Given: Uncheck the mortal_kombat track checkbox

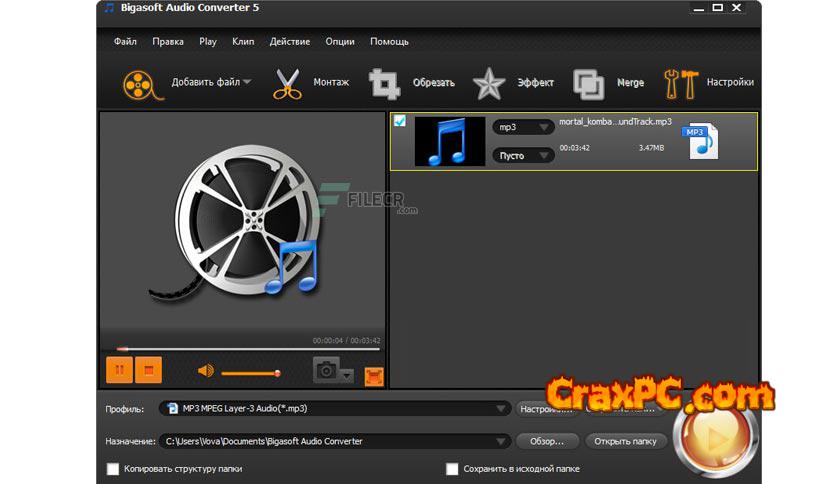Looking at the screenshot, I should click(400, 122).
